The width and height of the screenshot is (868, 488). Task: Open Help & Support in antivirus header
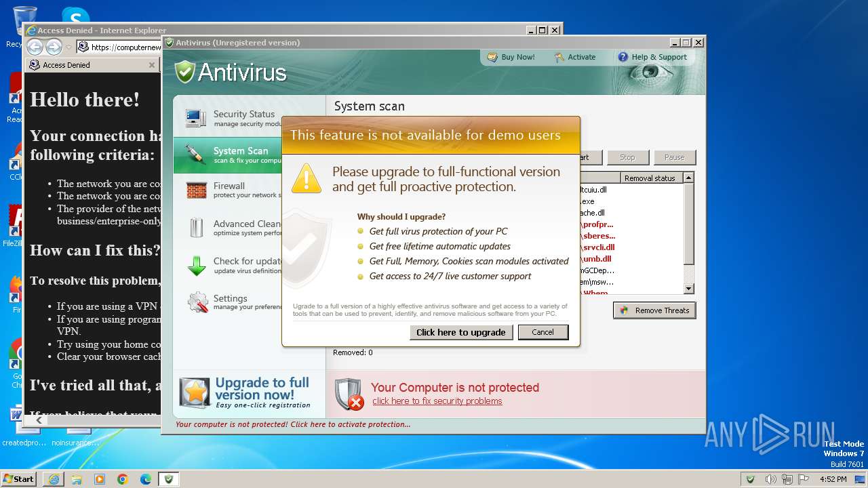[x=652, y=57]
